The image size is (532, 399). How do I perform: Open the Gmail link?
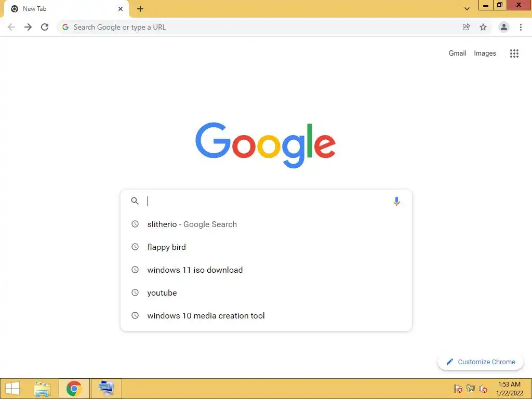[457, 54]
